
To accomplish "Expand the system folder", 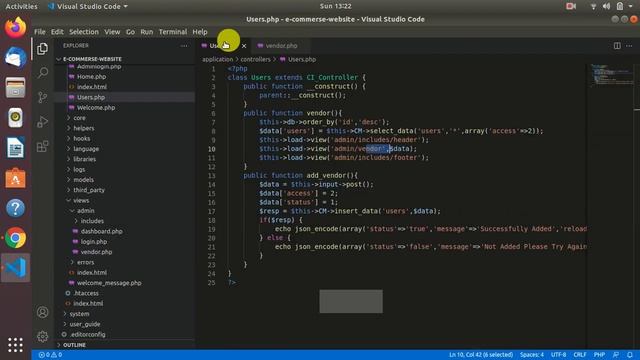I will (79, 314).
